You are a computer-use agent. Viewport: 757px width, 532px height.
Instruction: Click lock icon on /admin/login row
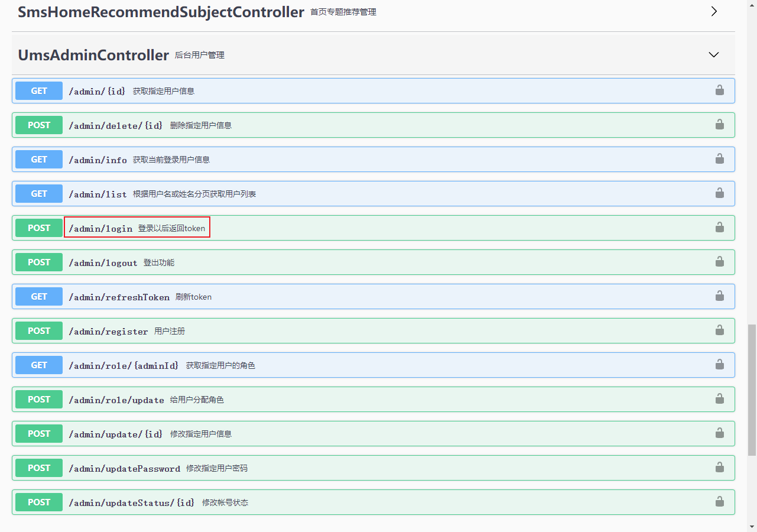pyautogui.click(x=719, y=228)
